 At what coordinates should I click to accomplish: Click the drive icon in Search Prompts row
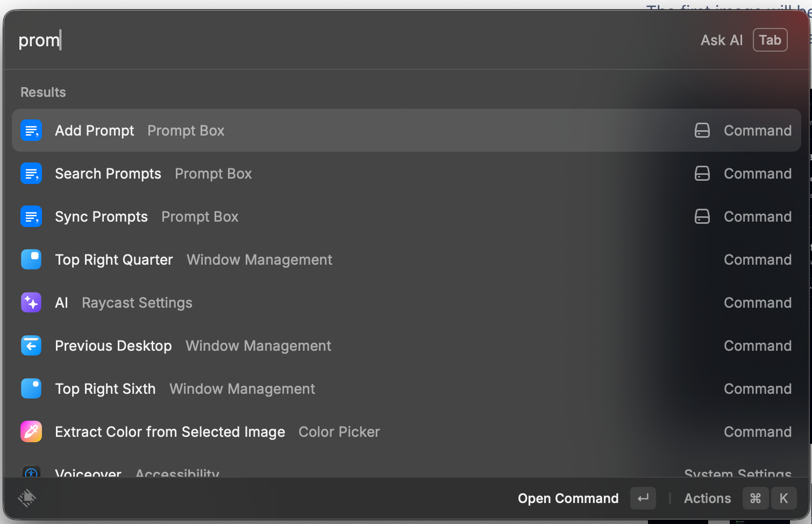coord(702,173)
